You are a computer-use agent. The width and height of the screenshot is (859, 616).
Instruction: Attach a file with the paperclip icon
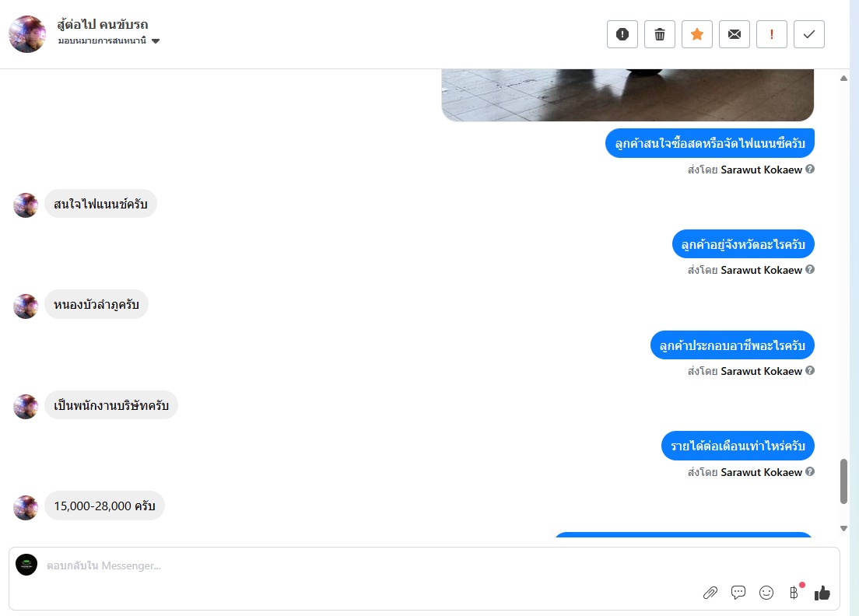click(x=710, y=593)
